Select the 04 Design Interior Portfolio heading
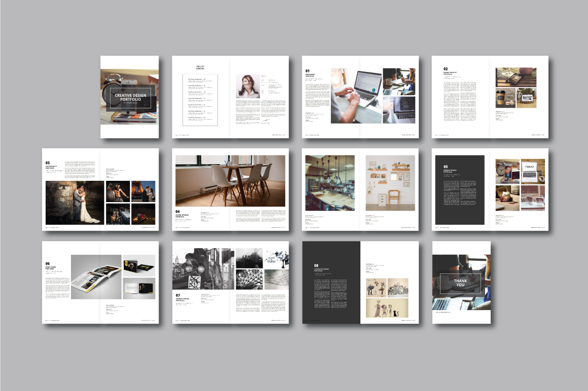The height and width of the screenshot is (391, 588). 185,214
